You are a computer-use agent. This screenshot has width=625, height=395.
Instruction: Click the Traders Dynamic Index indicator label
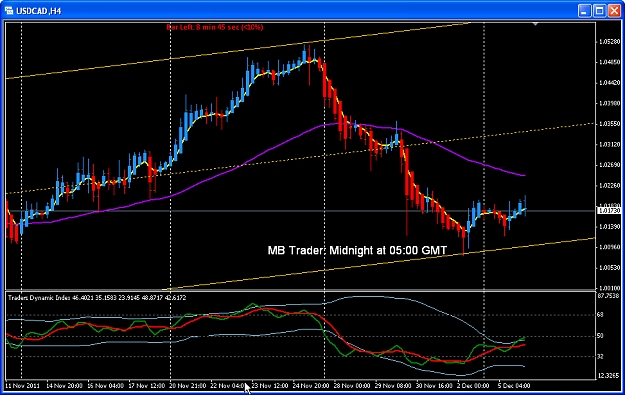pyautogui.click(x=97, y=298)
